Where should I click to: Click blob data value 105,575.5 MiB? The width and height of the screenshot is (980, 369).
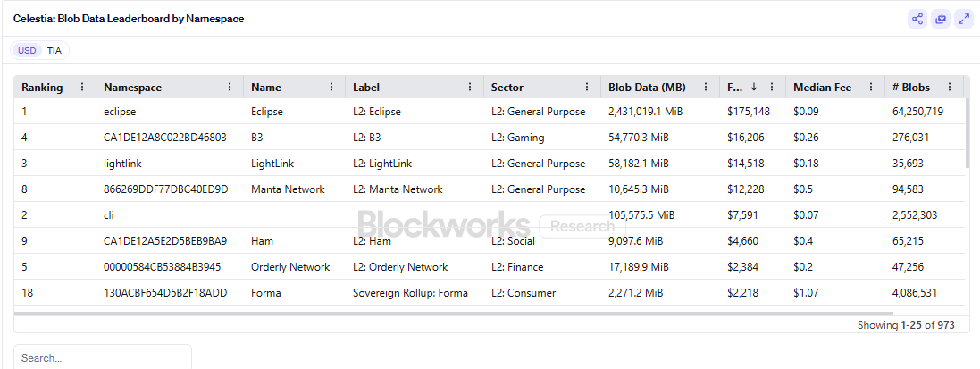point(641,215)
